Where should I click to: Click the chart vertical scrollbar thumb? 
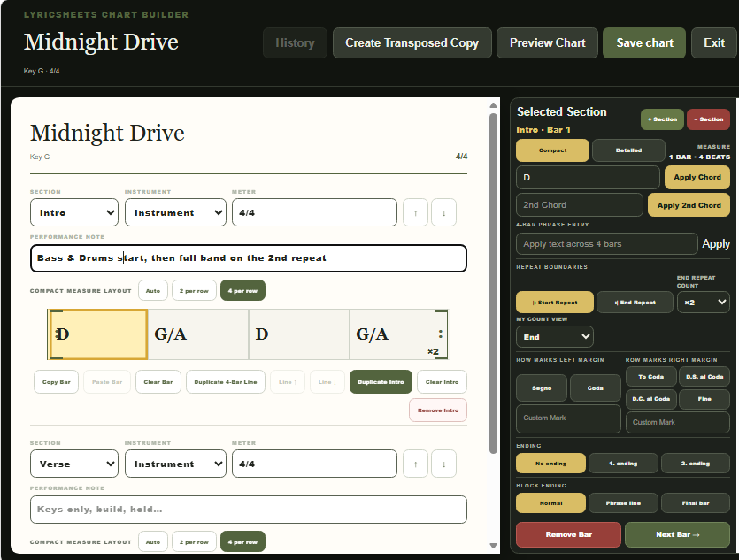pyautogui.click(x=493, y=282)
